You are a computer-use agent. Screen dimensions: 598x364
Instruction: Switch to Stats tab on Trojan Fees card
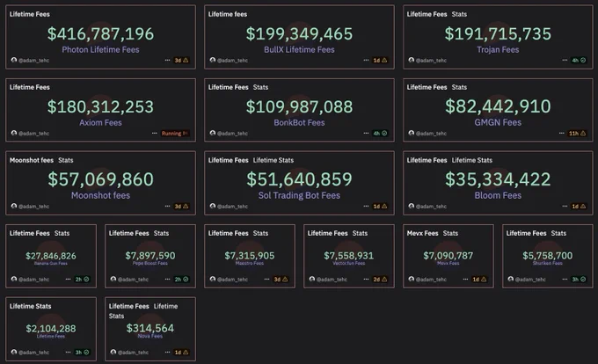click(x=459, y=14)
